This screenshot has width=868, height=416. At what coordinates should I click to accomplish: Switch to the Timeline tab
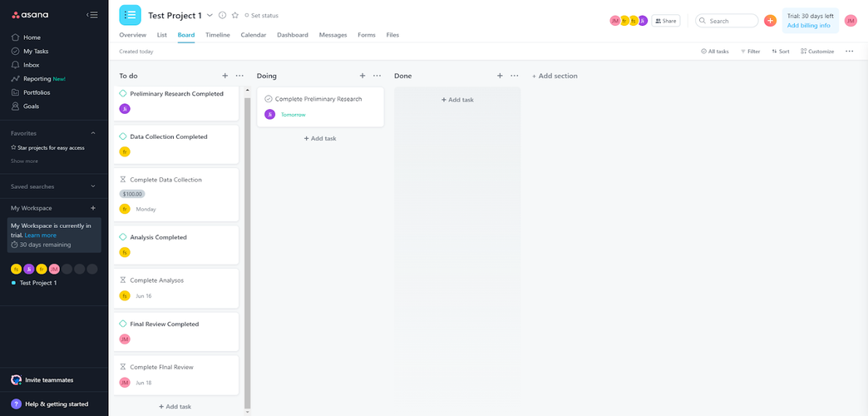click(x=218, y=35)
